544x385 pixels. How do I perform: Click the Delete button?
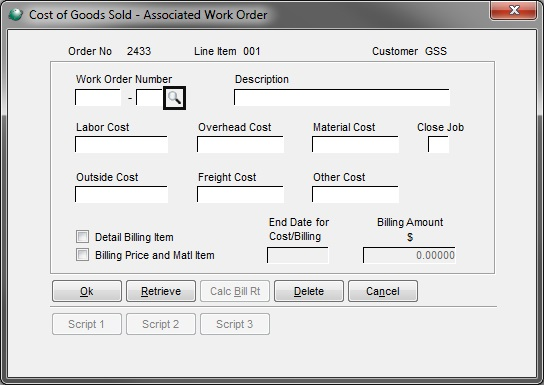(x=309, y=291)
